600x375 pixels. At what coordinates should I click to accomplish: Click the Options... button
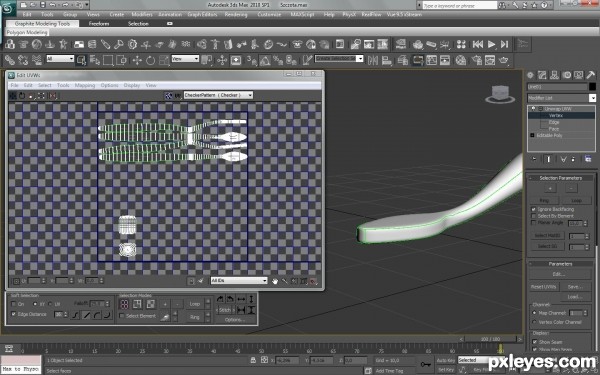point(235,320)
